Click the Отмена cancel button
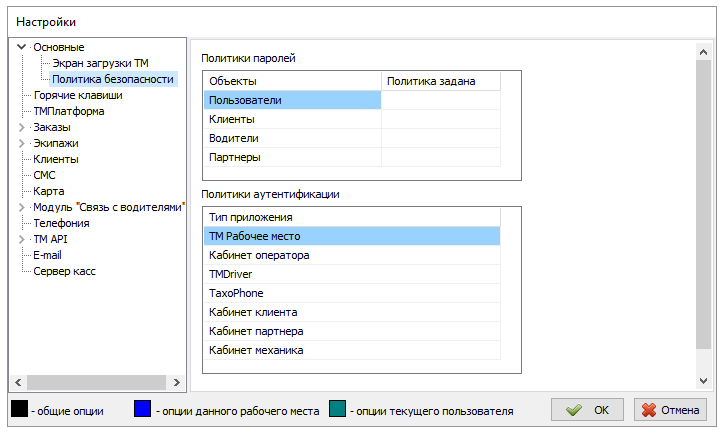This screenshot has height=434, width=723. pos(671,410)
